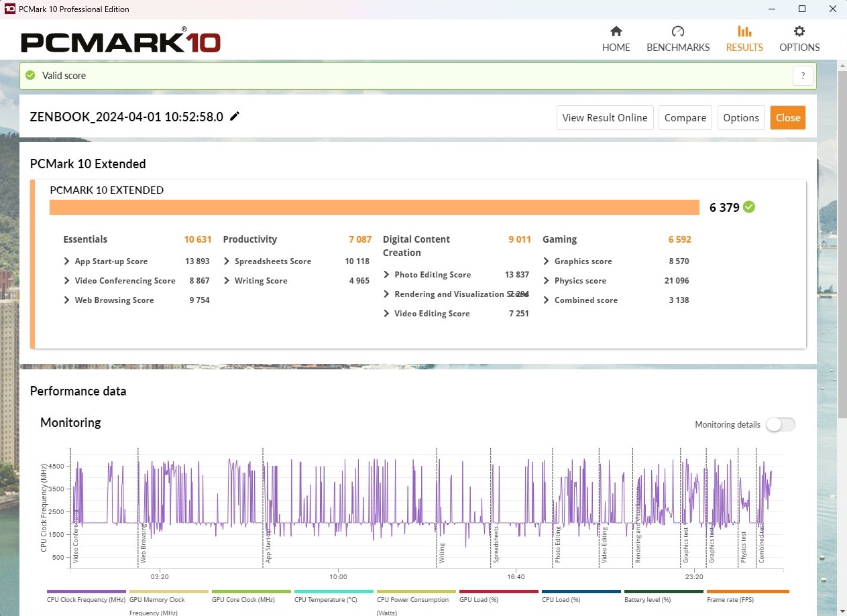Viewport: 847px width, 616px height.
Task: Click the Compare button
Action: (x=685, y=117)
